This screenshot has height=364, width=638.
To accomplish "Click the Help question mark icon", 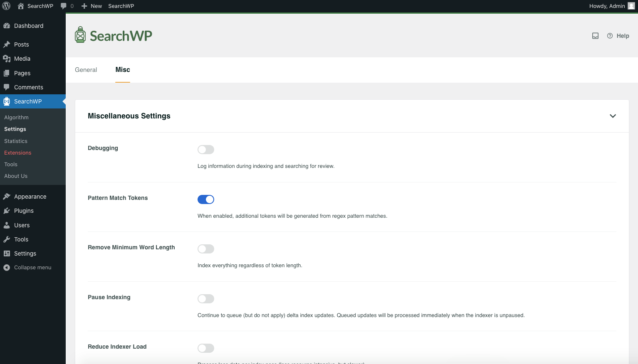I will (x=610, y=36).
